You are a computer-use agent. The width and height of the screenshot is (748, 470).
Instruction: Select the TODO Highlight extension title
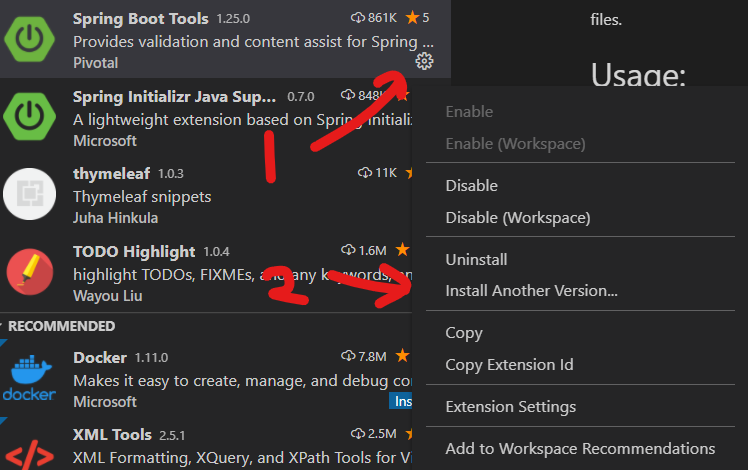point(134,251)
